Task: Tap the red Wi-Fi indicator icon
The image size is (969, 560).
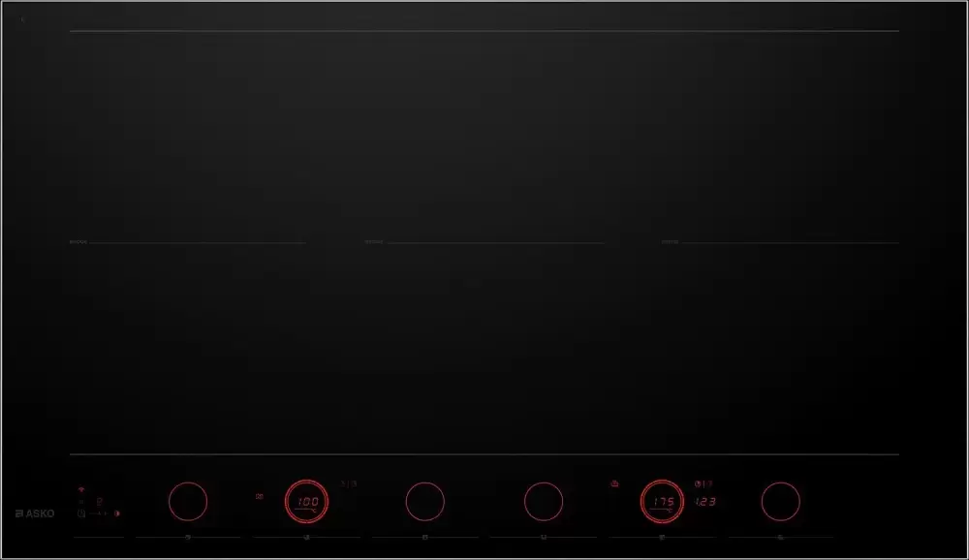Action: 81,489
